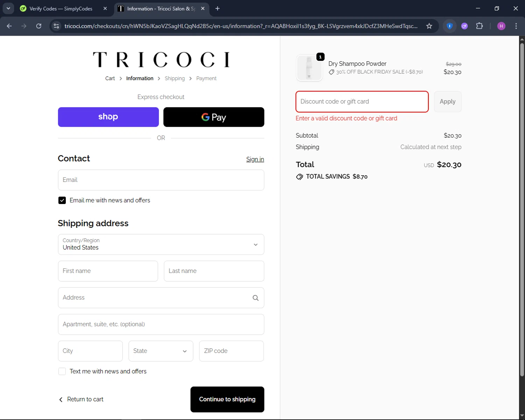Select the Information breadcrumb step
The image size is (525, 420).
tap(140, 78)
